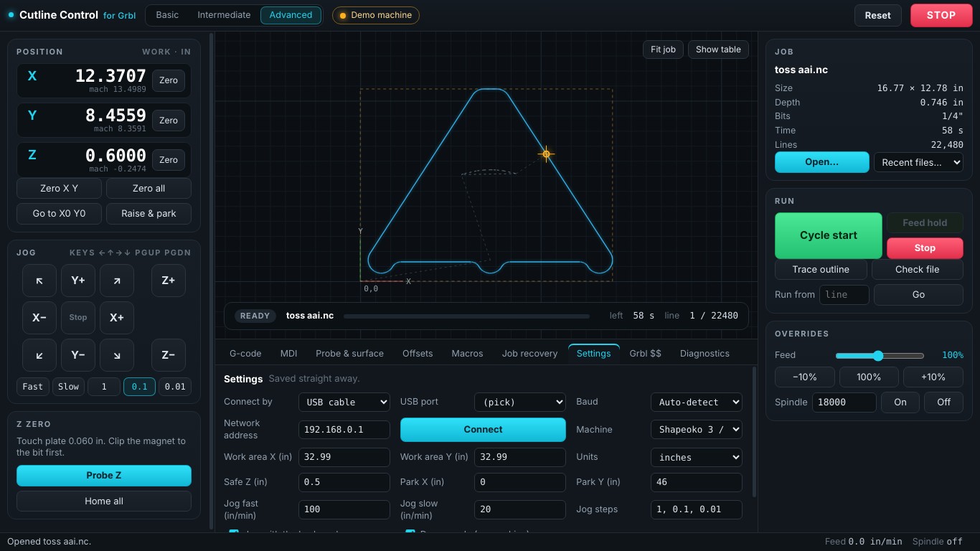Click the Spindle speed field showing 18000
The image size is (980, 551).
(844, 402)
